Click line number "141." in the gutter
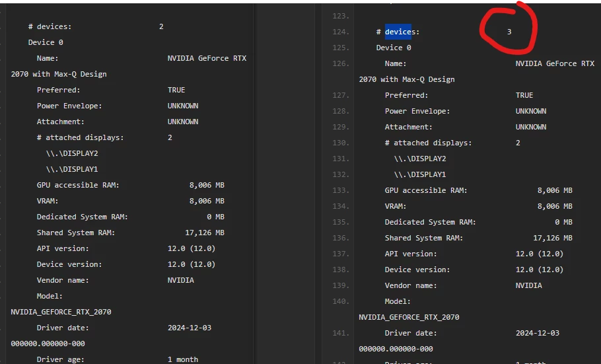The image size is (601, 364). click(x=341, y=333)
